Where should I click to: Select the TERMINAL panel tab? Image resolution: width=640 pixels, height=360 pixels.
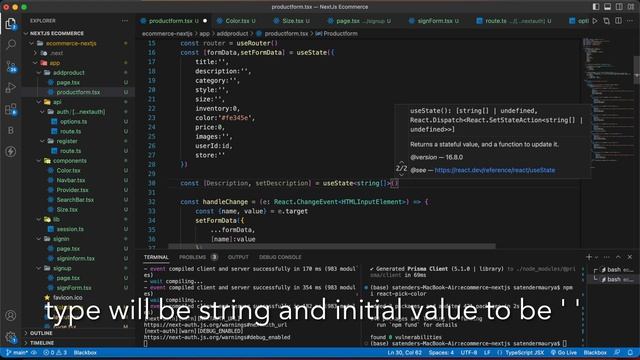[x=156, y=257]
